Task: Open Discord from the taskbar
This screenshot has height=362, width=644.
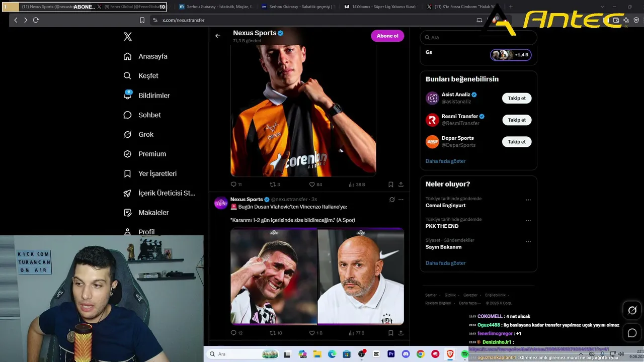Action: click(x=406, y=354)
